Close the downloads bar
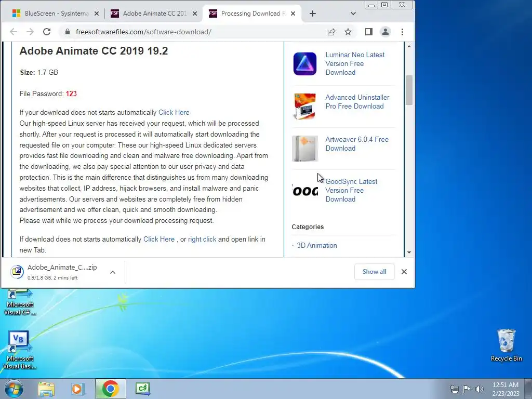The width and height of the screenshot is (532, 399). click(x=404, y=272)
